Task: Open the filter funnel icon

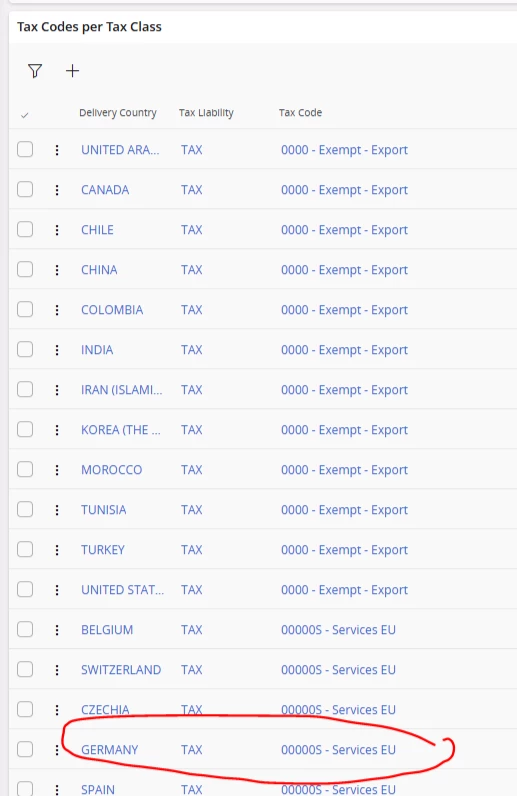Action: (x=35, y=71)
